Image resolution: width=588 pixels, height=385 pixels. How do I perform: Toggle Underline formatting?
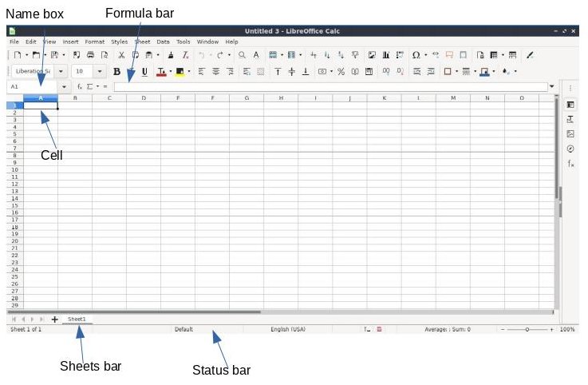144,71
